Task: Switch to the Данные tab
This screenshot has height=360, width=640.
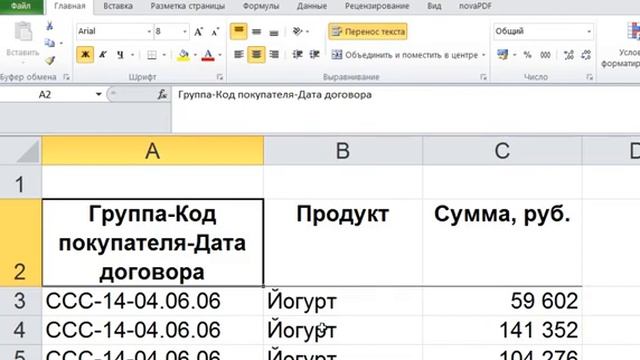Action: tap(312, 6)
